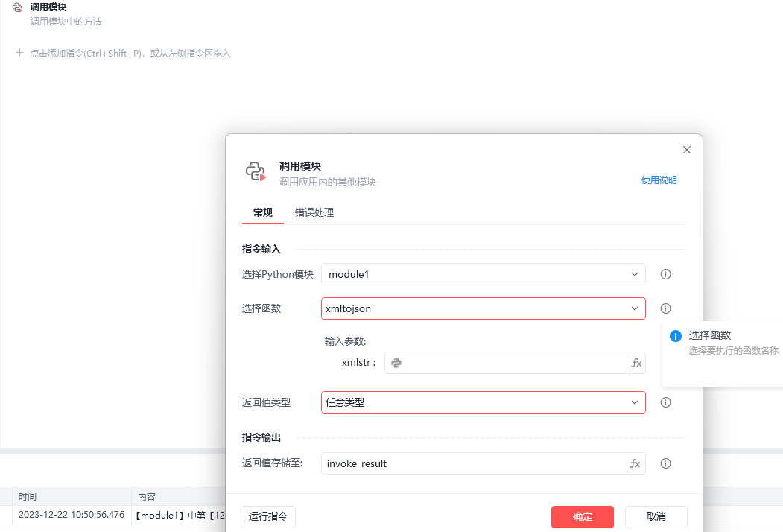Click the 内容 column header in log
This screenshot has width=783, height=532.
pos(147,496)
